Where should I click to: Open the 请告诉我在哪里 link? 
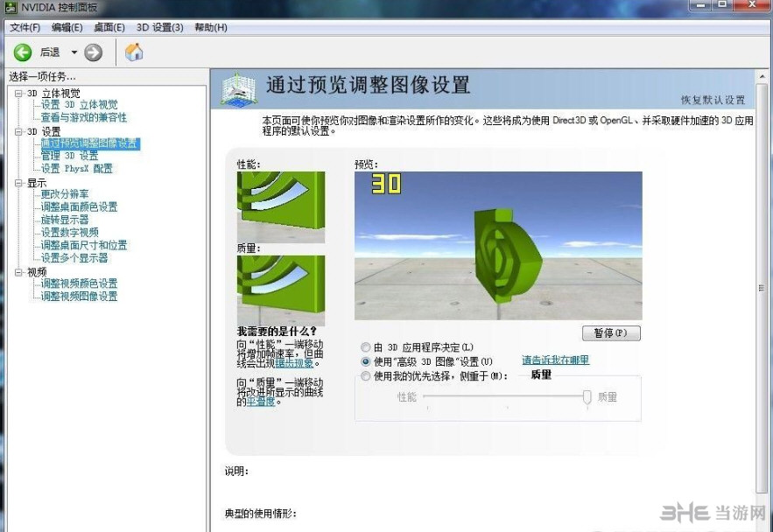click(556, 360)
